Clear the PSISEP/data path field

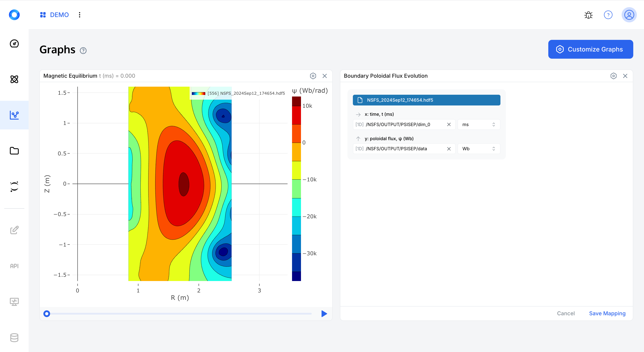click(x=449, y=149)
